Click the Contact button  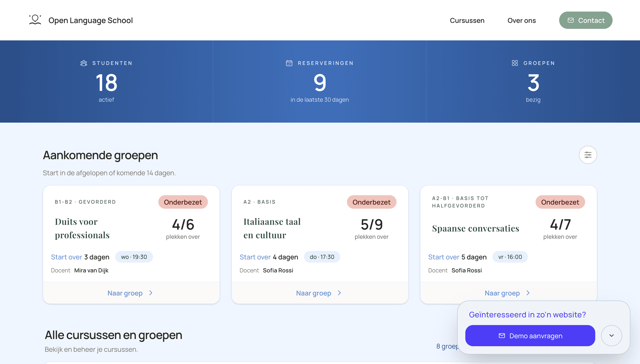point(585,20)
